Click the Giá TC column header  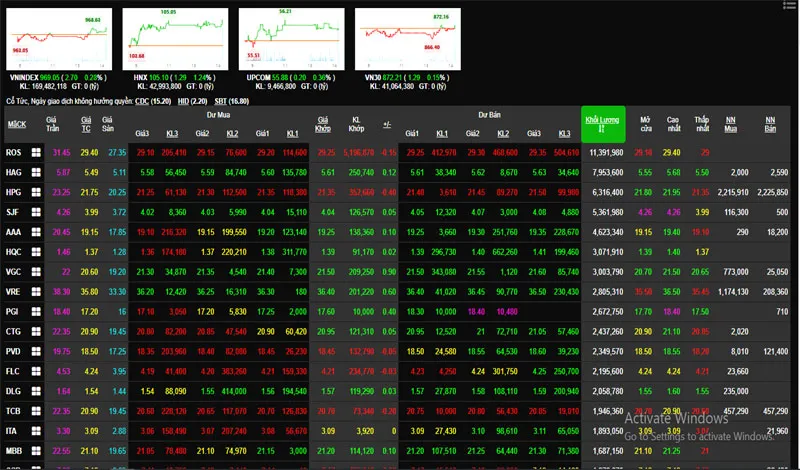(x=86, y=124)
